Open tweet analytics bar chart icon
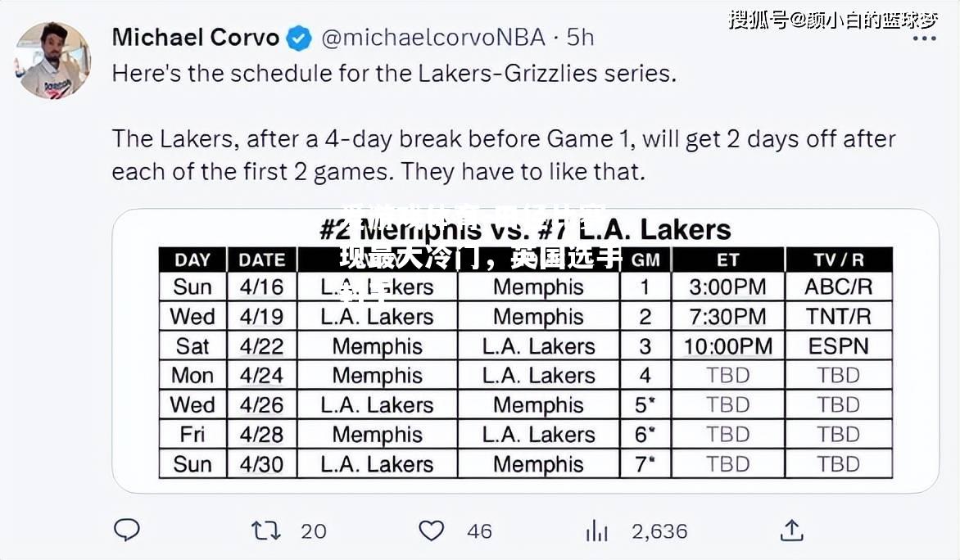The height and width of the screenshot is (560, 960). (596, 531)
